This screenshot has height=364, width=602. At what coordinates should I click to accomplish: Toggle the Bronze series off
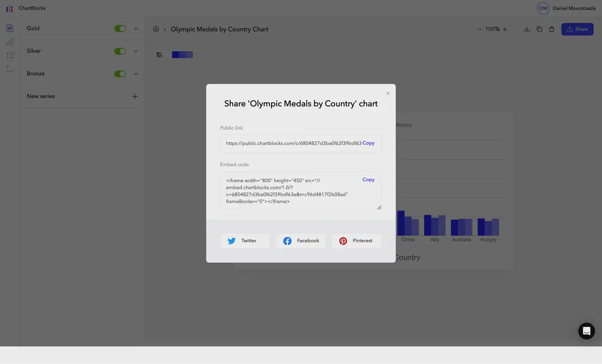120,74
